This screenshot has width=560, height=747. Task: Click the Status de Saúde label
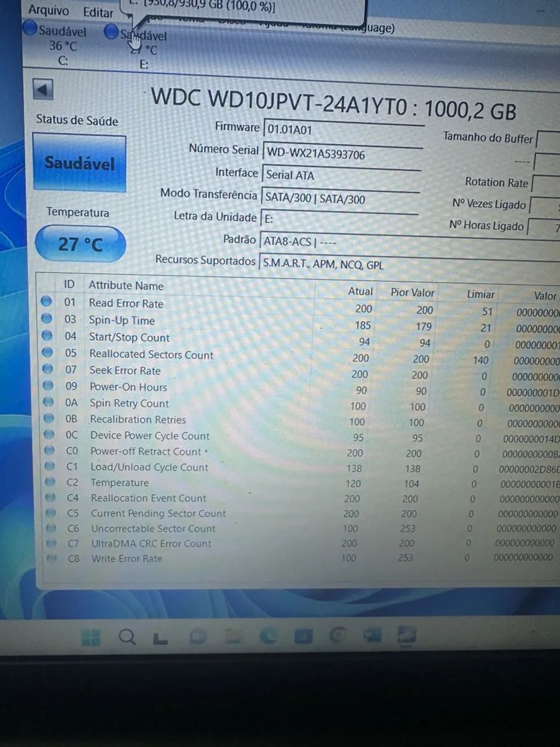[x=77, y=120]
